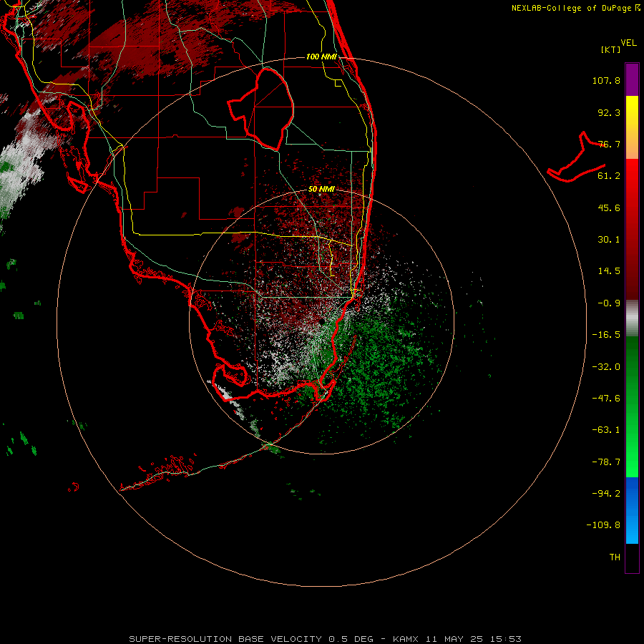This screenshot has width=644, height=644.
Task: Click the gray near-zero segment of color bar
Action: click(x=632, y=318)
